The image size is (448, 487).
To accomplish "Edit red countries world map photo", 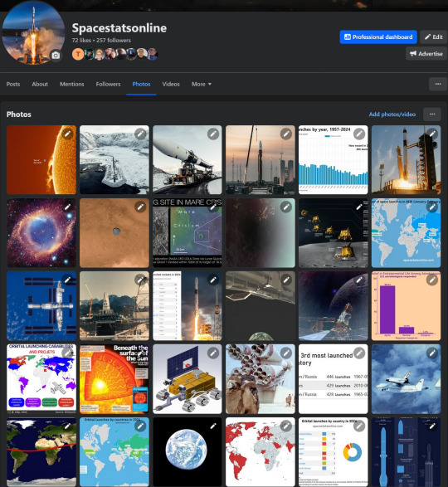I will (286, 426).
